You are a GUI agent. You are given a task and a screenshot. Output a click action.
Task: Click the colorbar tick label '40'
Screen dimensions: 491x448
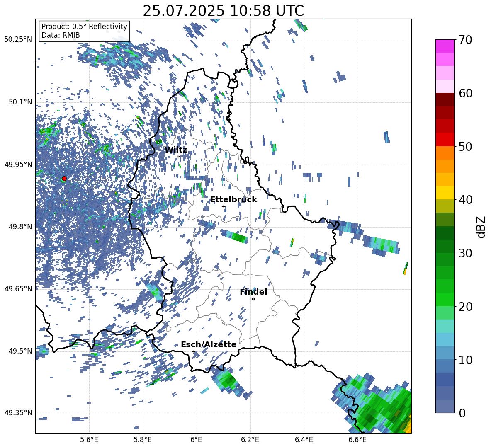coord(465,200)
